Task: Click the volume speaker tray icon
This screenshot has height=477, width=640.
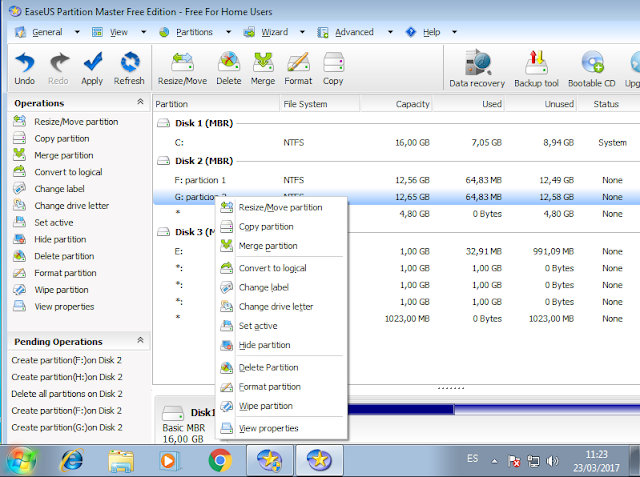Action: [x=552, y=461]
